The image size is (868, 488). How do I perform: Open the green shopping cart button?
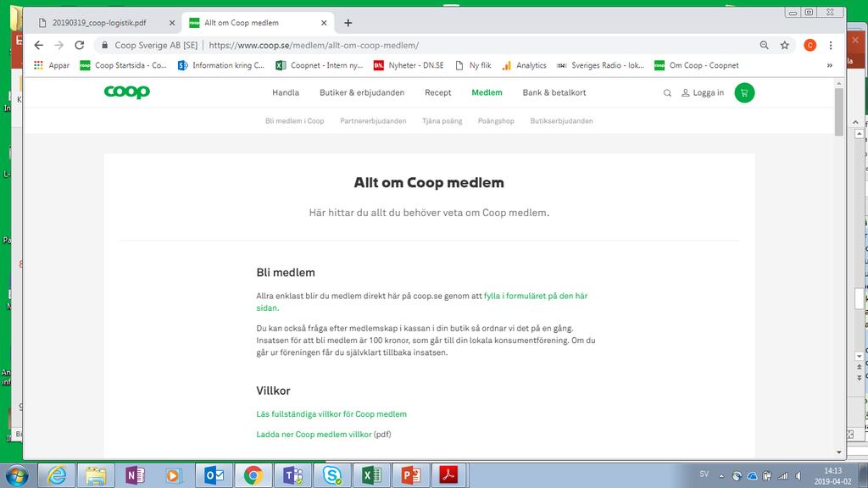tap(744, 93)
